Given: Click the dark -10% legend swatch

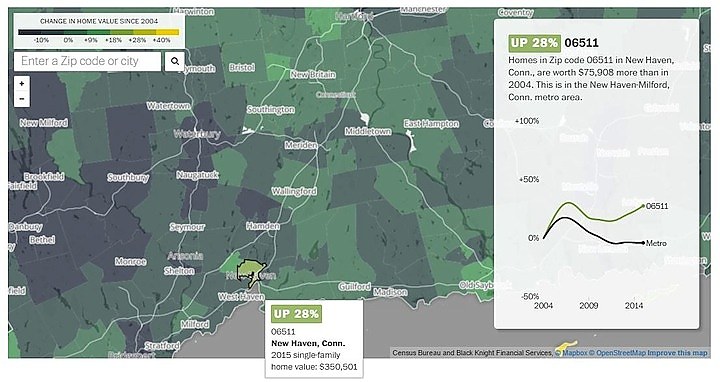Looking at the screenshot, I should pos(30,32).
